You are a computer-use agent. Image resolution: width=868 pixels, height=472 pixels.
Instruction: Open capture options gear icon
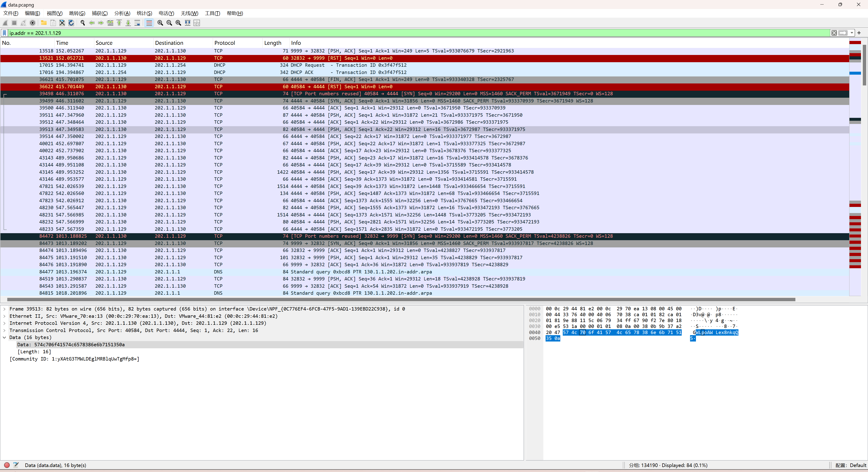click(x=32, y=23)
